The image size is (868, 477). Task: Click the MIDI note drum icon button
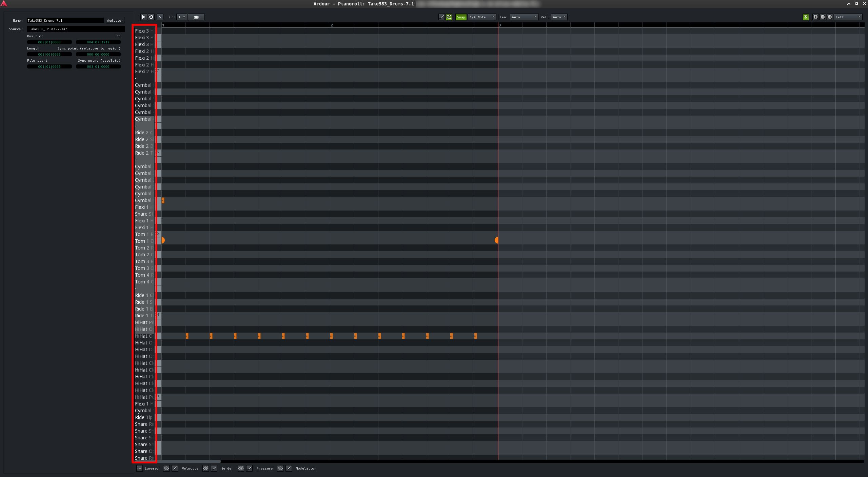(196, 17)
